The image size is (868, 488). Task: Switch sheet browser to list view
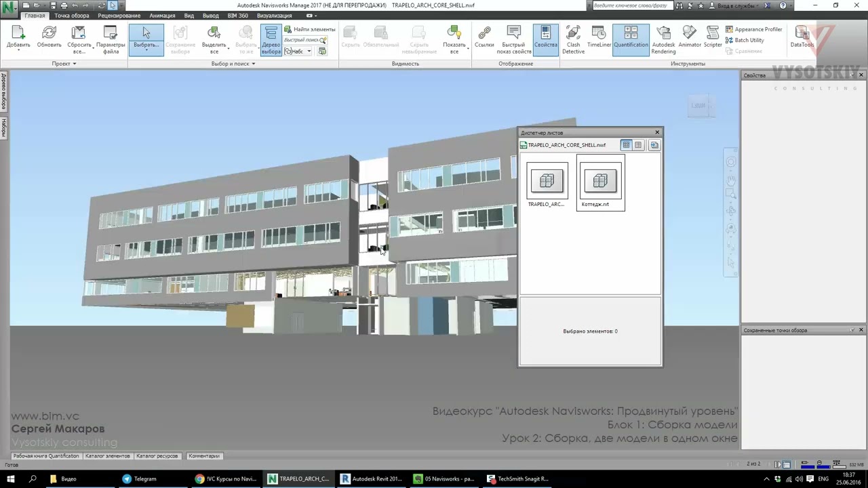click(638, 145)
